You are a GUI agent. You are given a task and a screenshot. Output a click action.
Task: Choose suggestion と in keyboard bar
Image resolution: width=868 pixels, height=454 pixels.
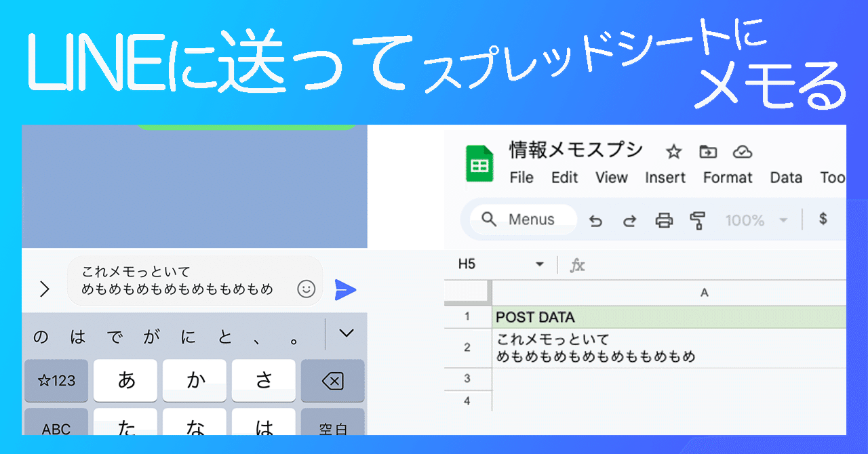[225, 336]
